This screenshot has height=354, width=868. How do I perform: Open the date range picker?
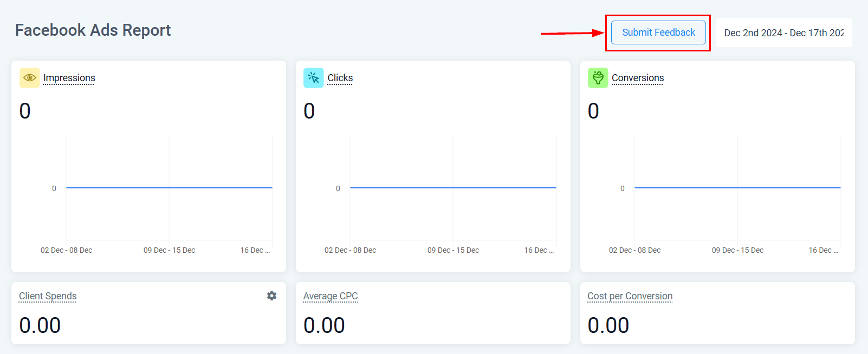coord(783,33)
